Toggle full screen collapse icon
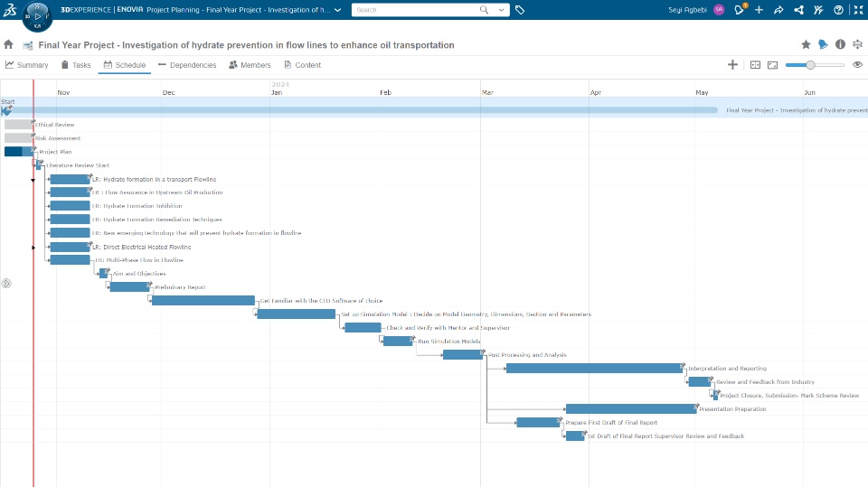The width and height of the screenshot is (868, 487). click(x=858, y=10)
